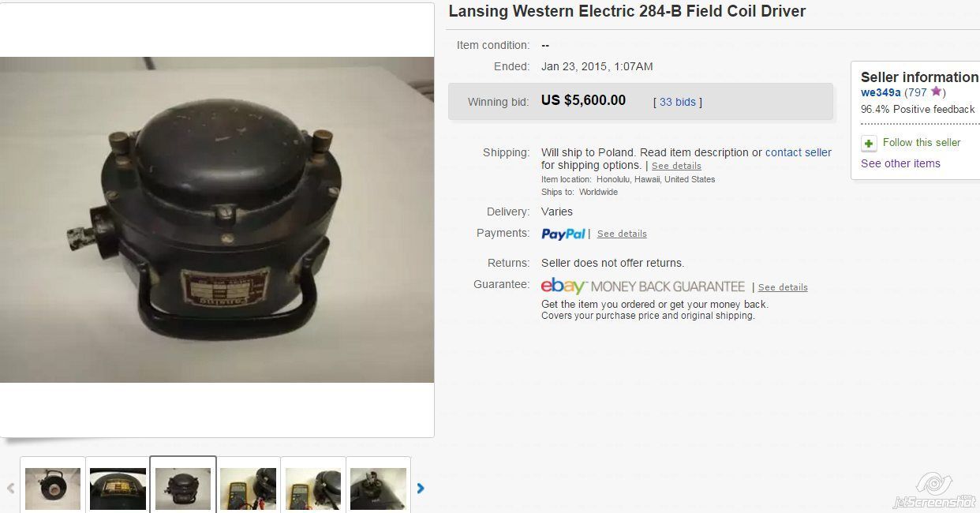
Task: Open shipping See details link
Action: (x=676, y=166)
